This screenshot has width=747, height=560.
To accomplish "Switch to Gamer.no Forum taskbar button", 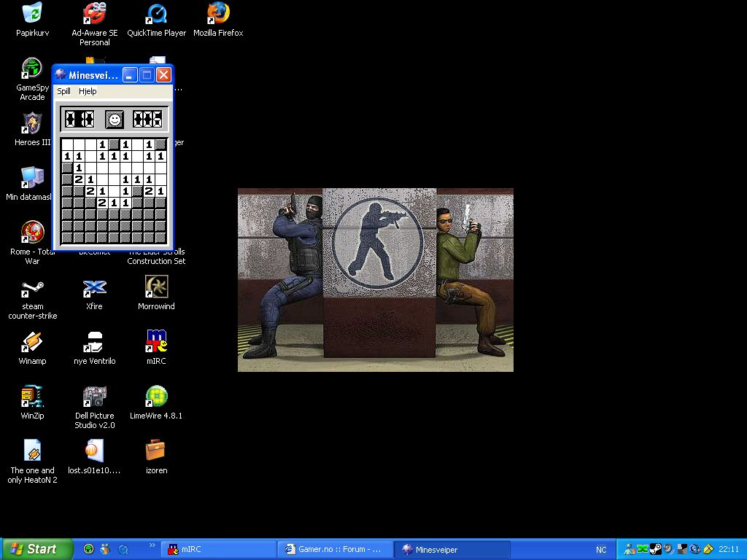I will pyautogui.click(x=335, y=550).
